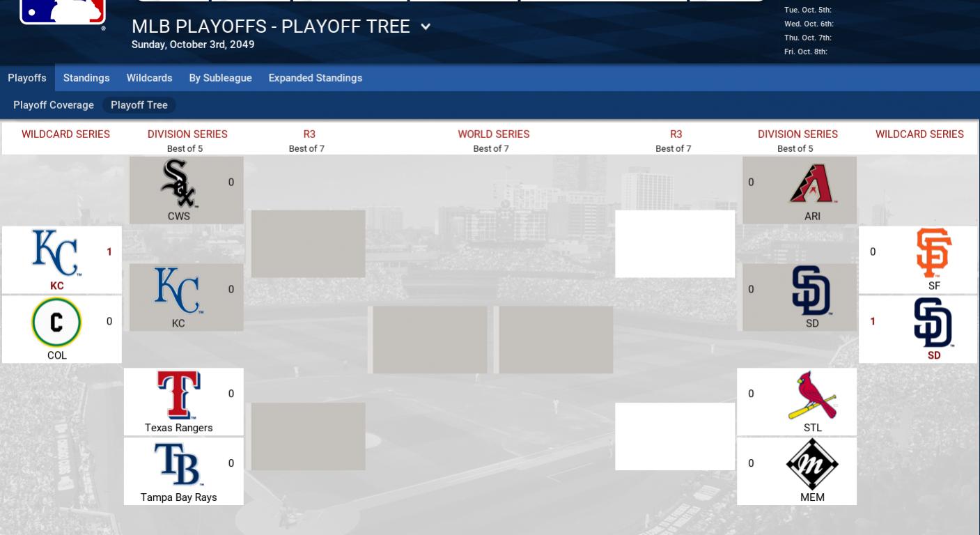Select the Playoff Coverage sub-tab
Image resolution: width=980 pixels, height=535 pixels.
click(54, 105)
